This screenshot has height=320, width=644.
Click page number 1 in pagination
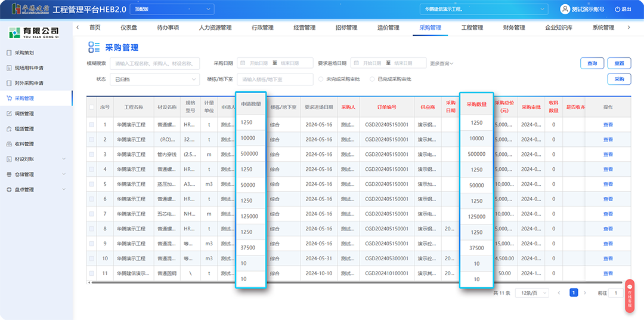tap(574, 293)
